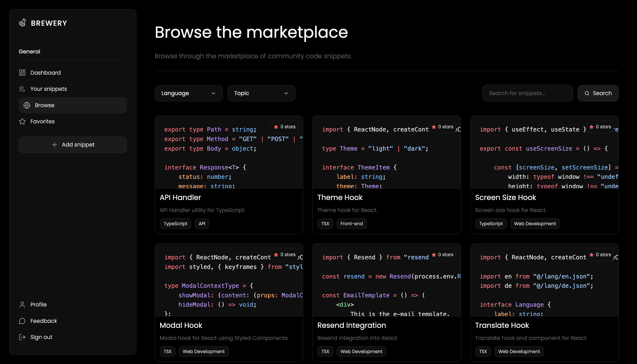The width and height of the screenshot is (637, 364).
Task: Go to Dashboard in sidebar
Action: tap(73, 73)
